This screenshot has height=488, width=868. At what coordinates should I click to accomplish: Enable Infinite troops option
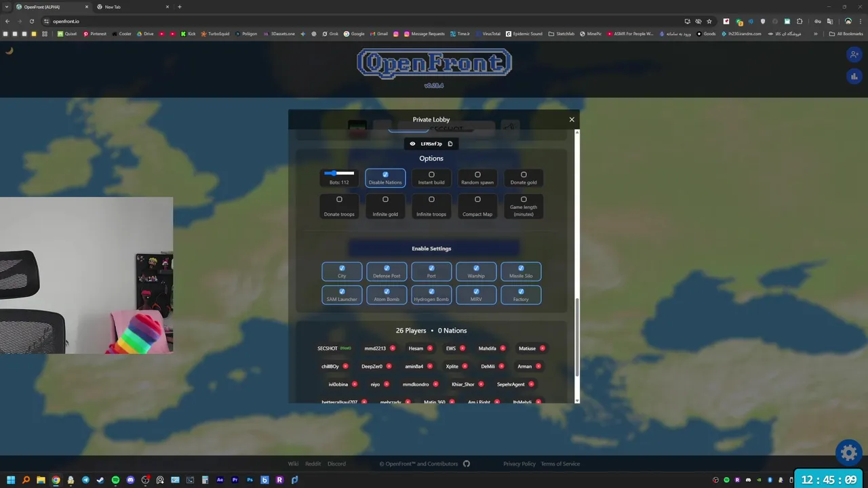pos(431,206)
